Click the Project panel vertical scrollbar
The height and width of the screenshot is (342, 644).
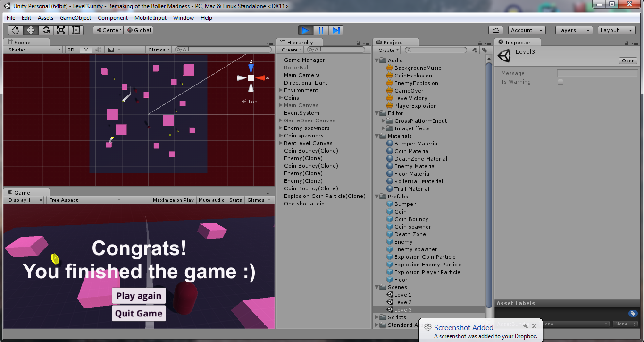[x=489, y=184]
